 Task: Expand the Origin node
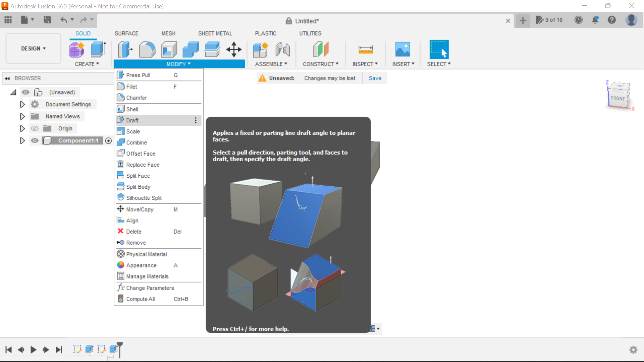[22, 128]
